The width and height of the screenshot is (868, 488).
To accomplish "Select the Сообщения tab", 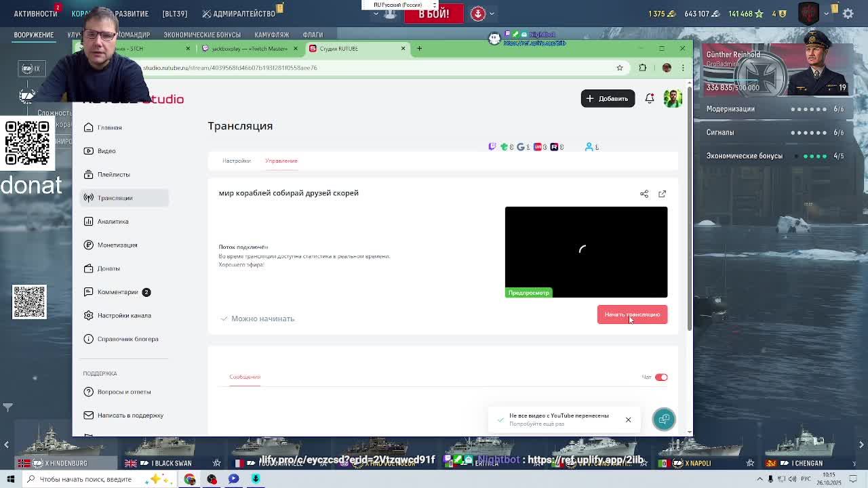I will pos(245,377).
